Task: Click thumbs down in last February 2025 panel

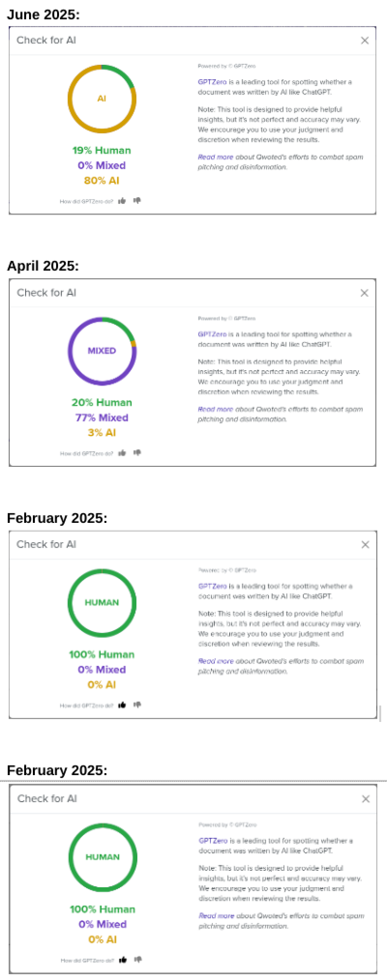Action: [x=138, y=960]
